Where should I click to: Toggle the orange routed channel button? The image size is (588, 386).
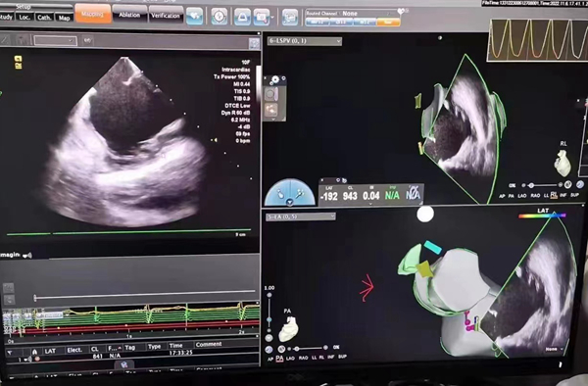point(388,23)
